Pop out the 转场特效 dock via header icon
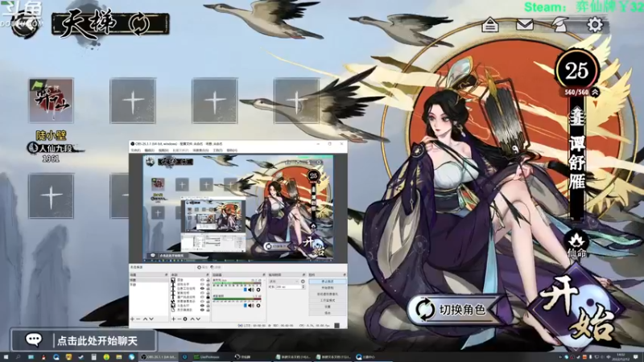 304,274
